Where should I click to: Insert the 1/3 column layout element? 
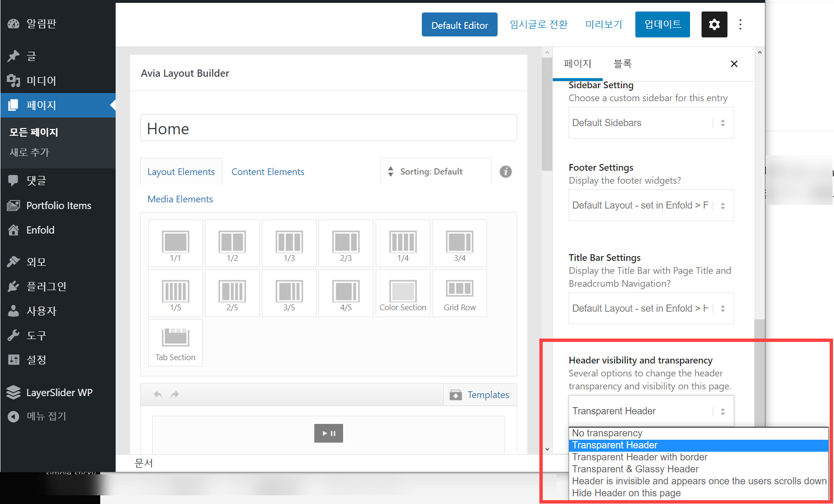pos(289,243)
